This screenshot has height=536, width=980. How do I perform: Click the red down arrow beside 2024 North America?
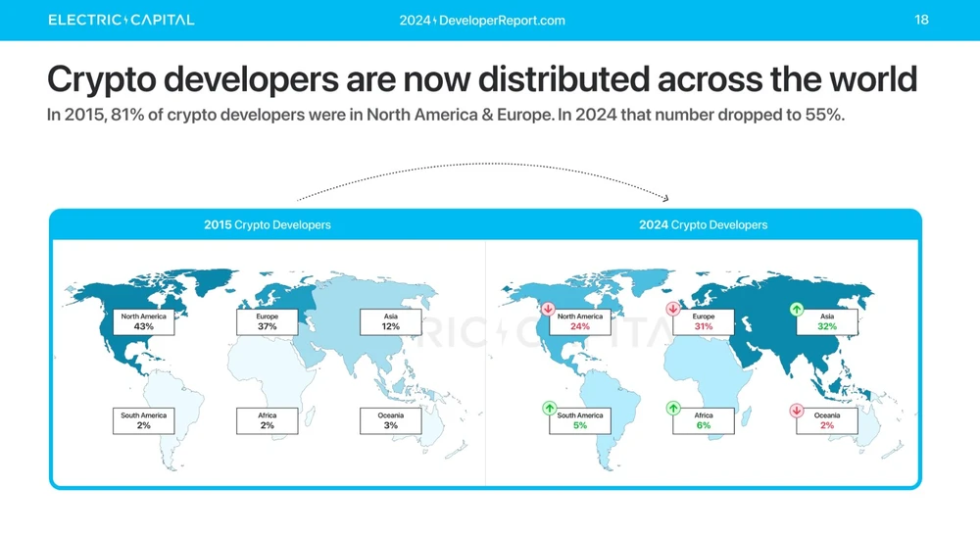[x=549, y=310]
